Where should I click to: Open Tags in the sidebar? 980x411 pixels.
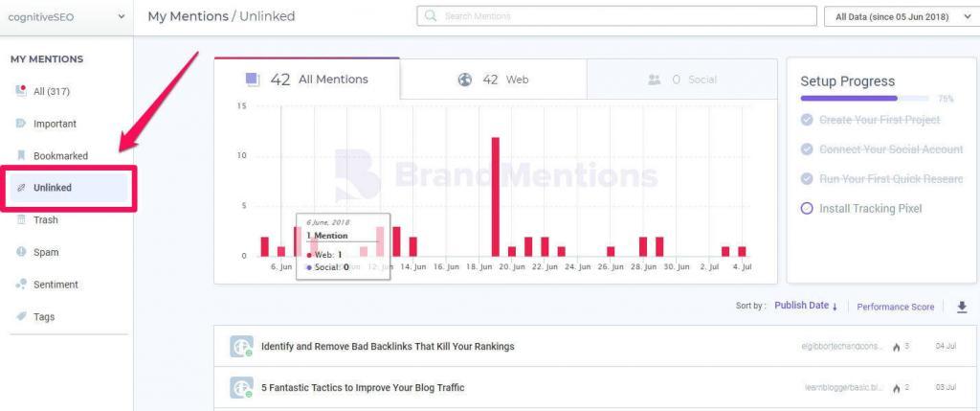pyautogui.click(x=44, y=316)
